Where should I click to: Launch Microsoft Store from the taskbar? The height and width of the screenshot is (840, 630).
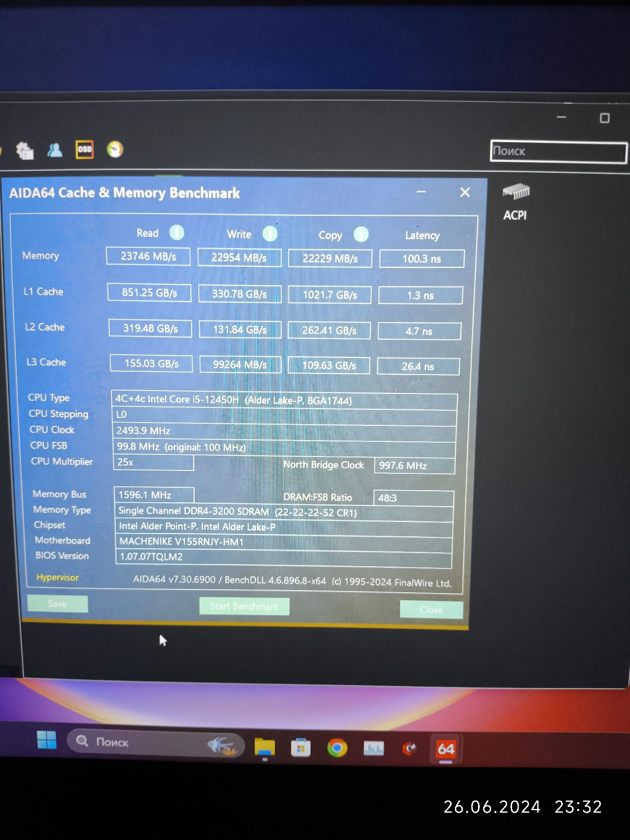pos(301,748)
